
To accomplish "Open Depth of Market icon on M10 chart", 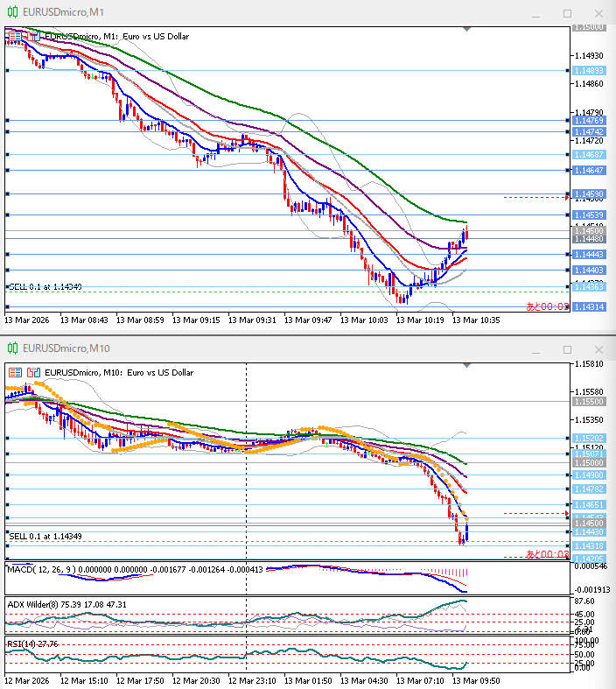I will [x=15, y=372].
